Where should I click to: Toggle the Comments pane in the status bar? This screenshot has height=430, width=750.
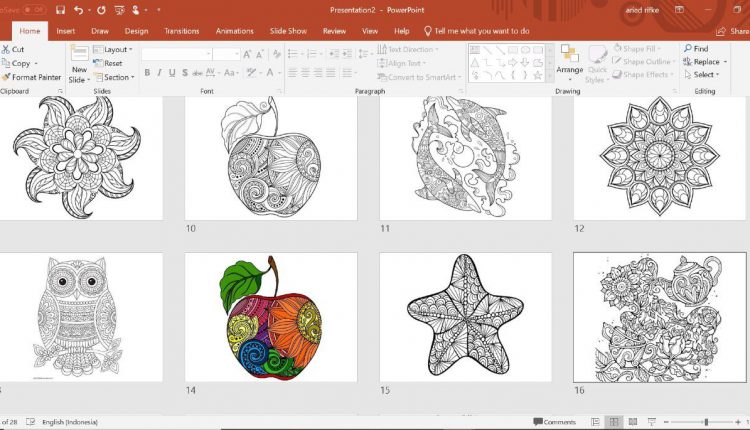(554, 422)
